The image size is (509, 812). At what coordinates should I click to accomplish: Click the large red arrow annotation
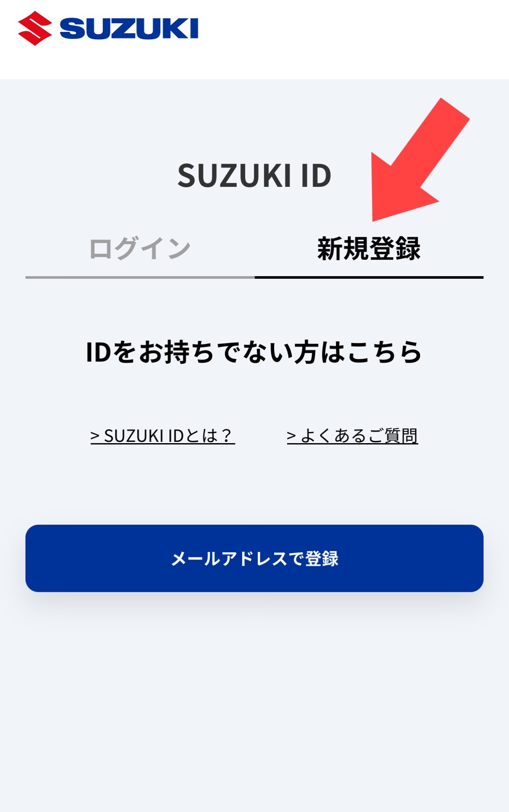(x=420, y=160)
